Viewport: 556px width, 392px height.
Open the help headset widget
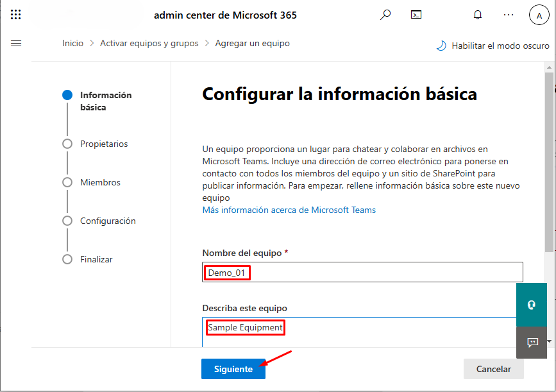(531, 305)
